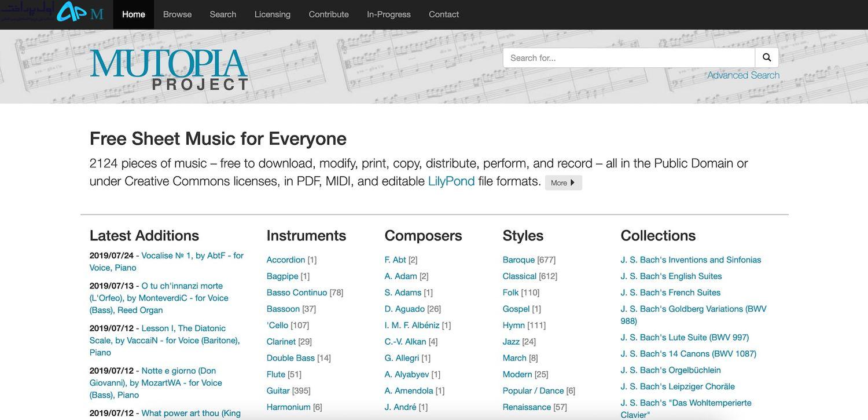Browse the Gospel style
Viewport: 868px width, 420px height.
click(516, 309)
